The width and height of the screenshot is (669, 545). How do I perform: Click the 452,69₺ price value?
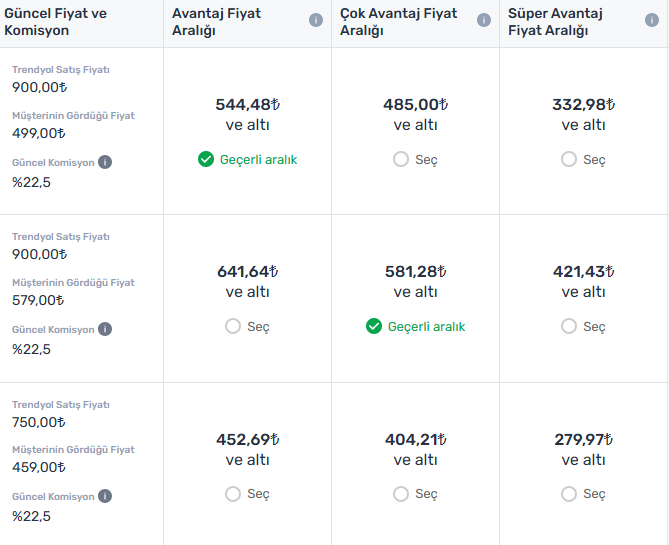(x=247, y=439)
